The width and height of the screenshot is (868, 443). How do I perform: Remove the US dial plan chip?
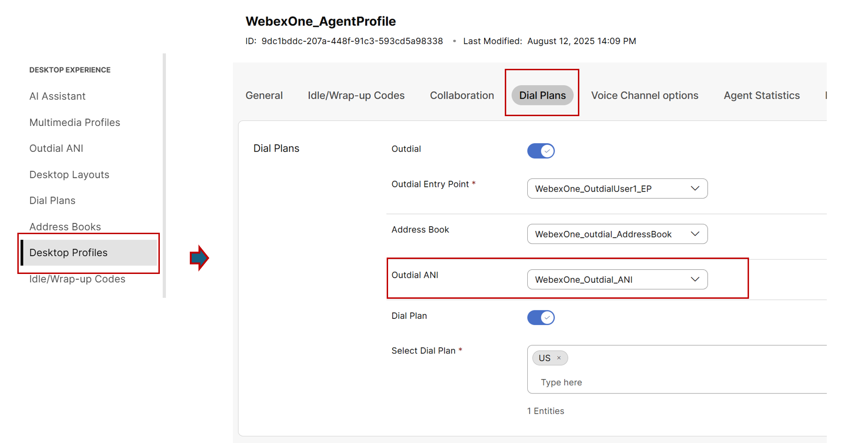click(559, 358)
